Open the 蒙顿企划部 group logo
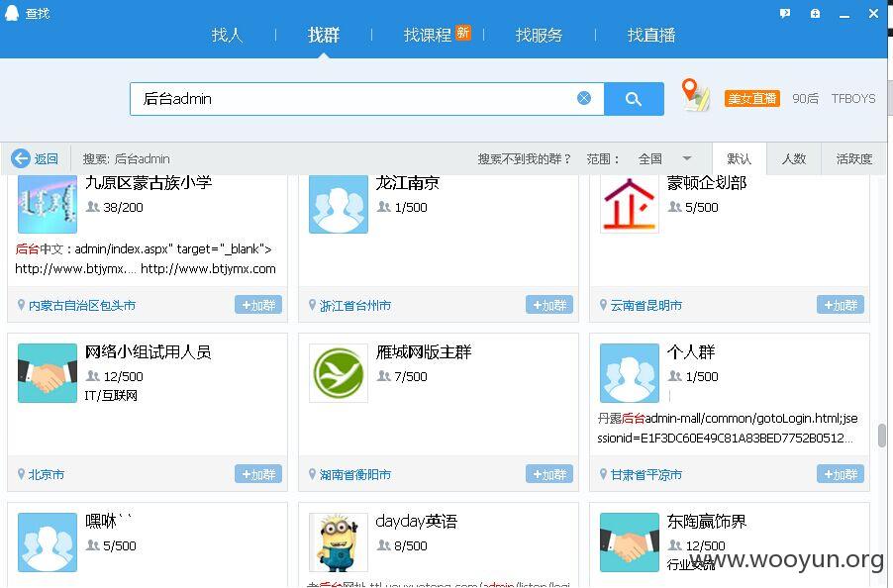893x588 pixels. point(630,204)
